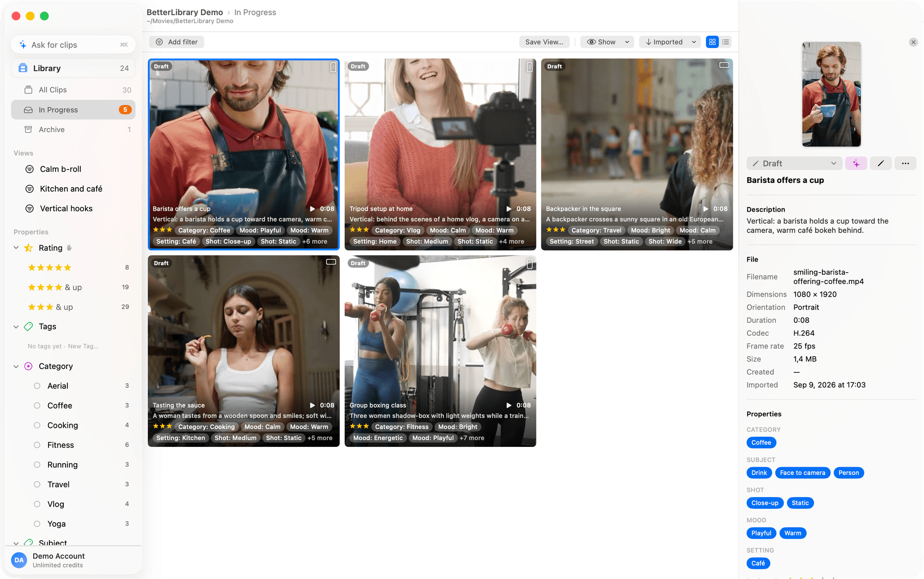924x579 pixels.
Task: Open the All Clips section
Action: pyautogui.click(x=74, y=90)
